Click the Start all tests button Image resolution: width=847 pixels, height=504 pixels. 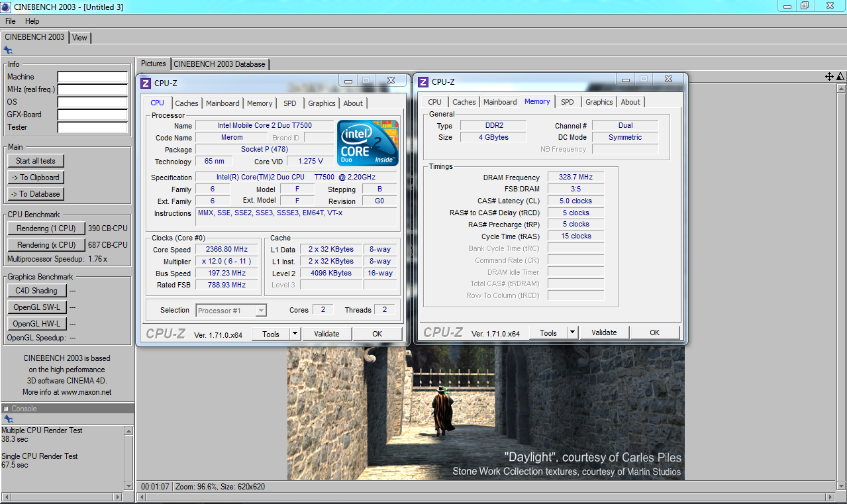pyautogui.click(x=36, y=161)
